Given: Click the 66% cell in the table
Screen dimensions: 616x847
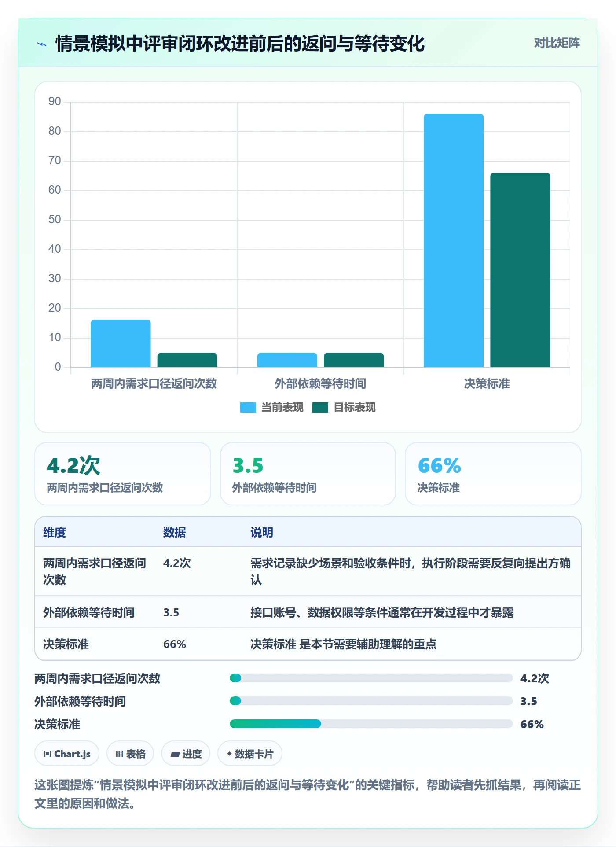Looking at the screenshot, I should [x=175, y=644].
